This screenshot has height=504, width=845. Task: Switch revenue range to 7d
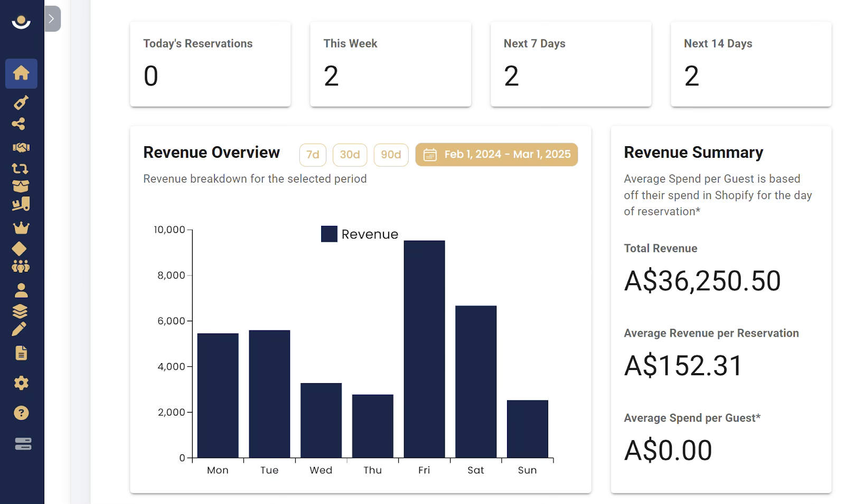[x=313, y=155]
